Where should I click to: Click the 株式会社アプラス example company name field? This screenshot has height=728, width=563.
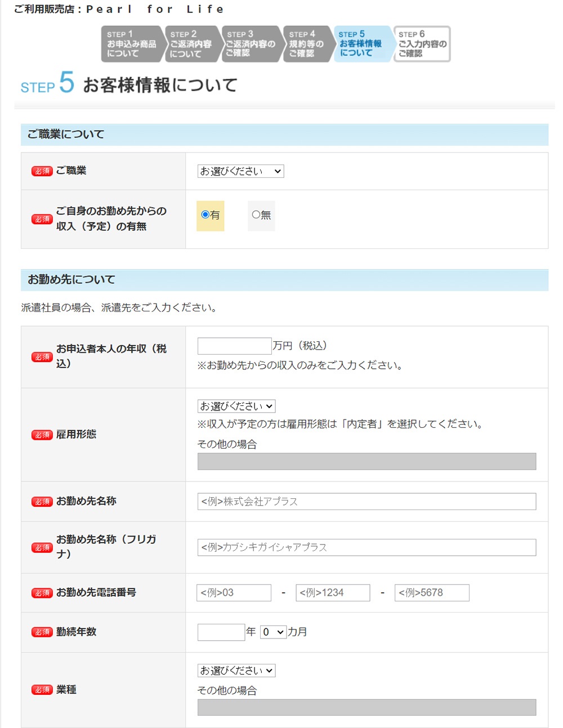(366, 501)
